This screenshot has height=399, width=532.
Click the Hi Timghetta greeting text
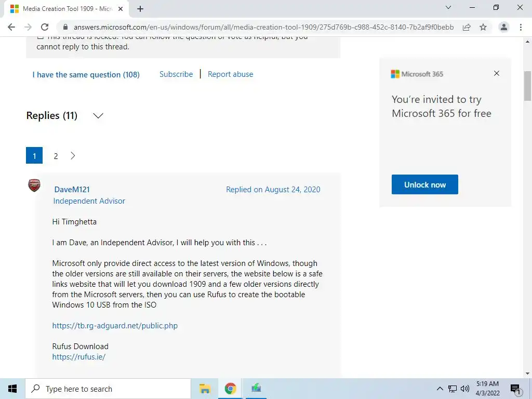point(74,222)
